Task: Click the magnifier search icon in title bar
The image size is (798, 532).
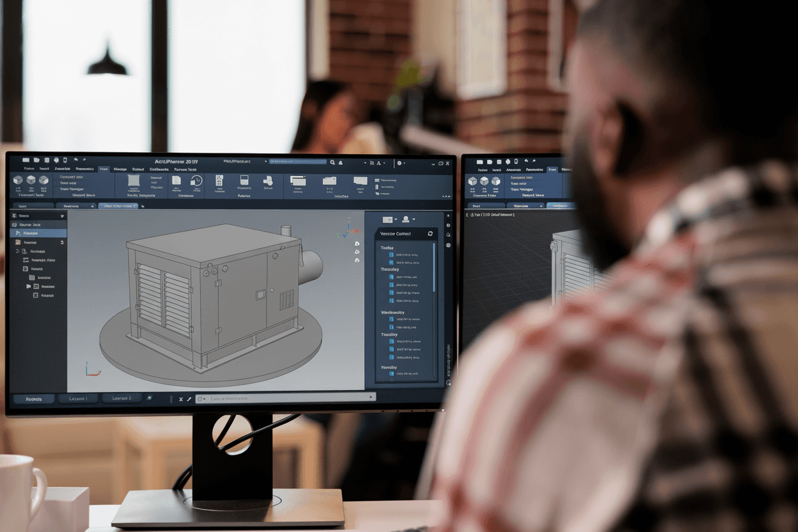Action: 332,162
